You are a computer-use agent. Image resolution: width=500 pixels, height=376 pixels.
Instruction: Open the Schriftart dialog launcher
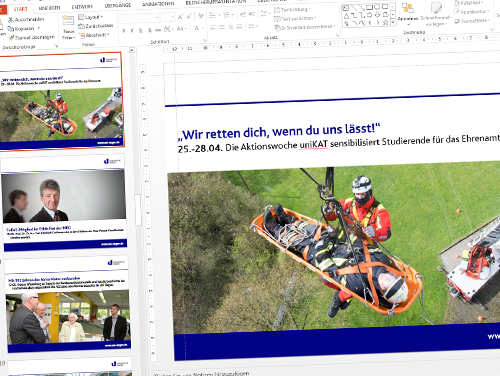click(x=204, y=40)
